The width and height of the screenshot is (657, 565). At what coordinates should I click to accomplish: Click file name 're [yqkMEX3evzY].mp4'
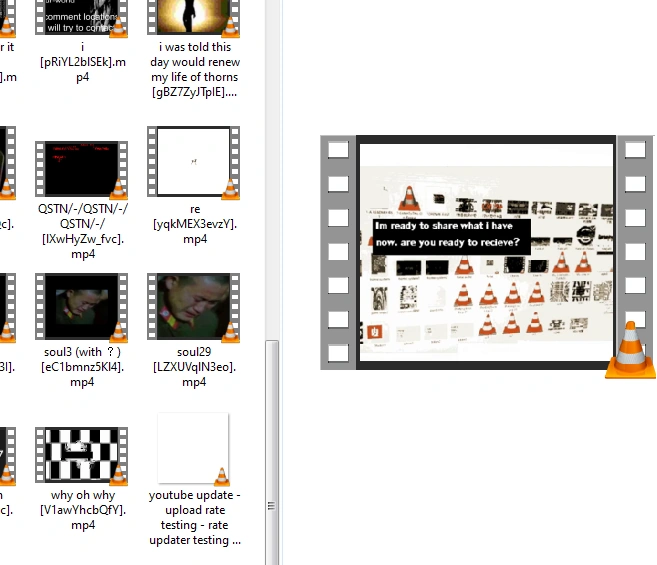[195, 224]
